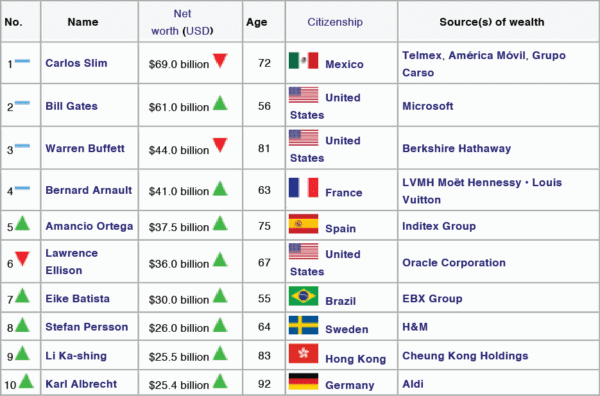Open the Berkshire Hathaway link
The height and width of the screenshot is (396, 600).
(x=457, y=148)
